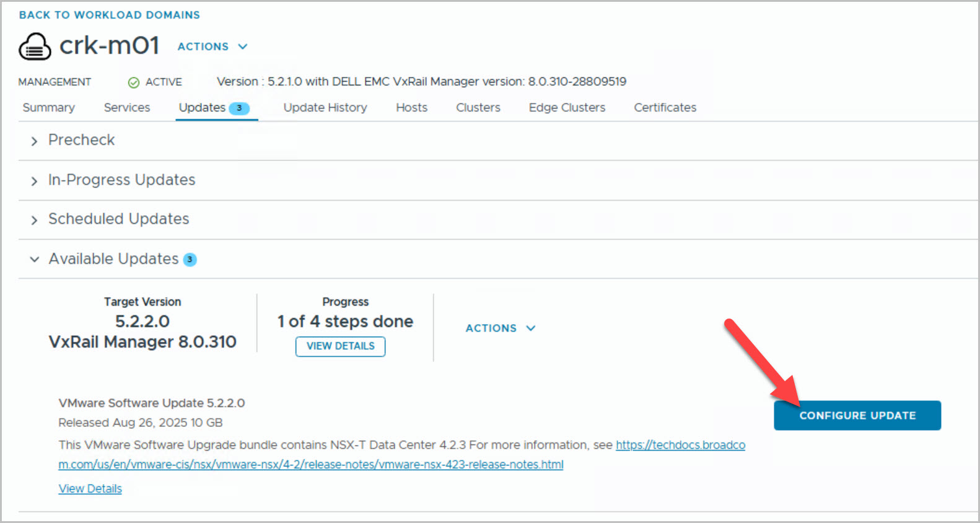Open the Services tab
The width and height of the screenshot is (980, 523).
click(x=127, y=108)
